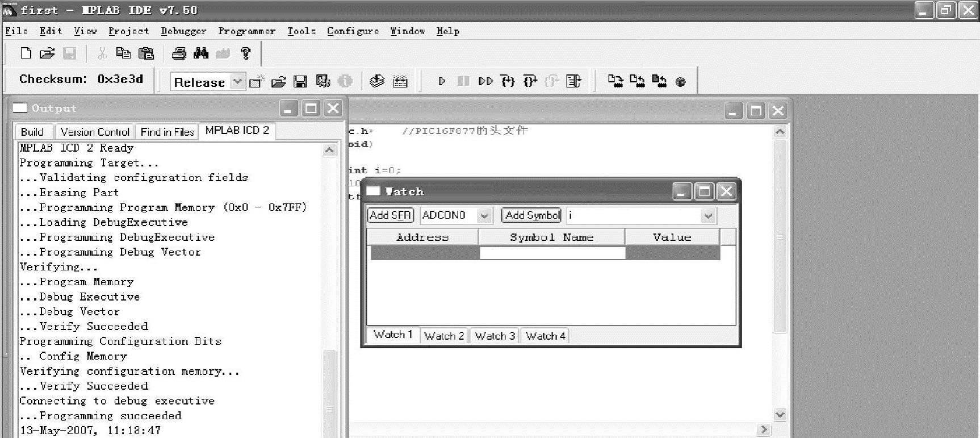Click the editor window scroll-down arrow
This screenshot has width=980, height=438.
pos(780,414)
